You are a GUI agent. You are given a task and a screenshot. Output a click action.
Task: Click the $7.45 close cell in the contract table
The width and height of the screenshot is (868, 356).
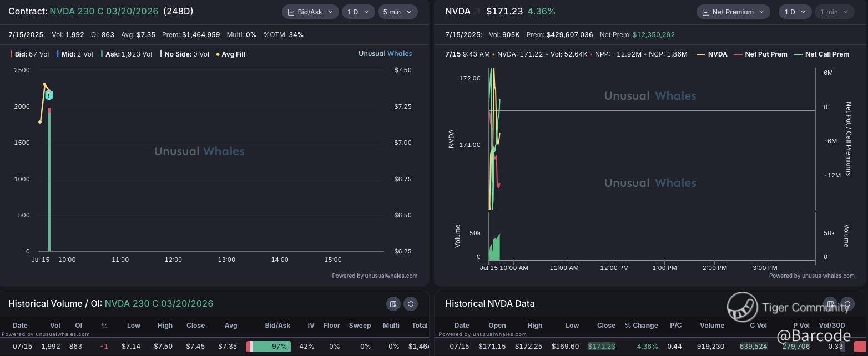point(195,347)
